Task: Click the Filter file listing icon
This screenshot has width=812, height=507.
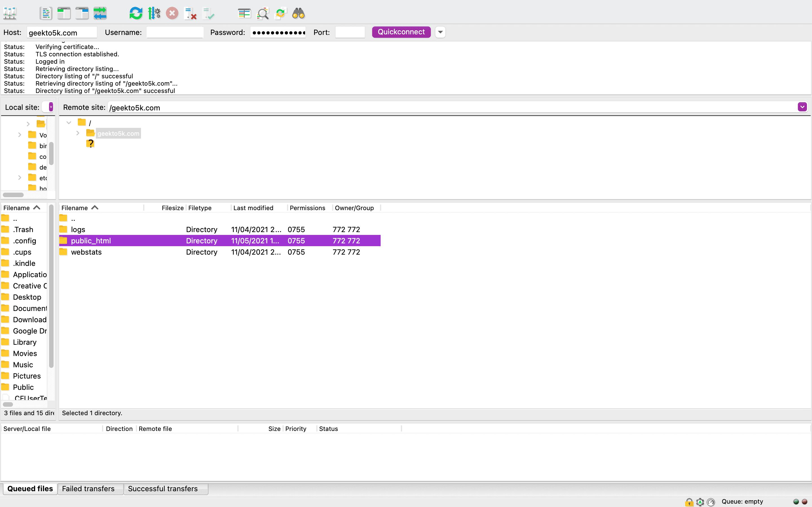Action: tap(262, 13)
